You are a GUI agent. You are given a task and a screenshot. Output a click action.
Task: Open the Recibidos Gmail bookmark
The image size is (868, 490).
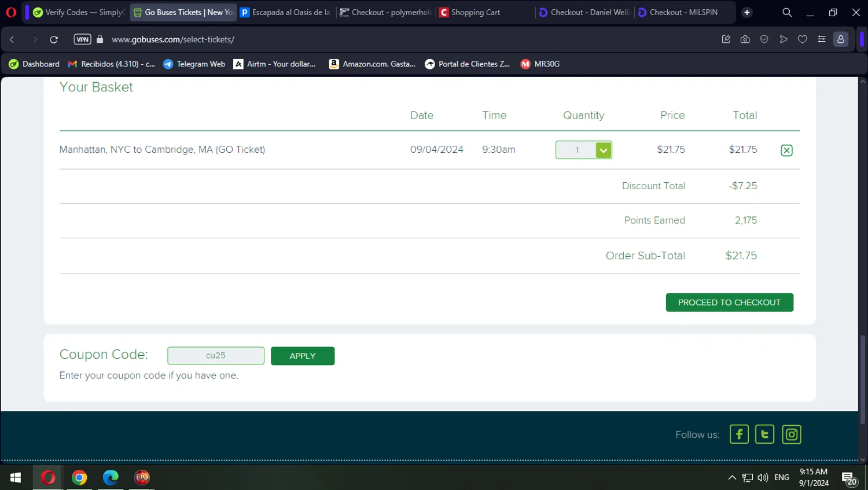[x=112, y=64]
